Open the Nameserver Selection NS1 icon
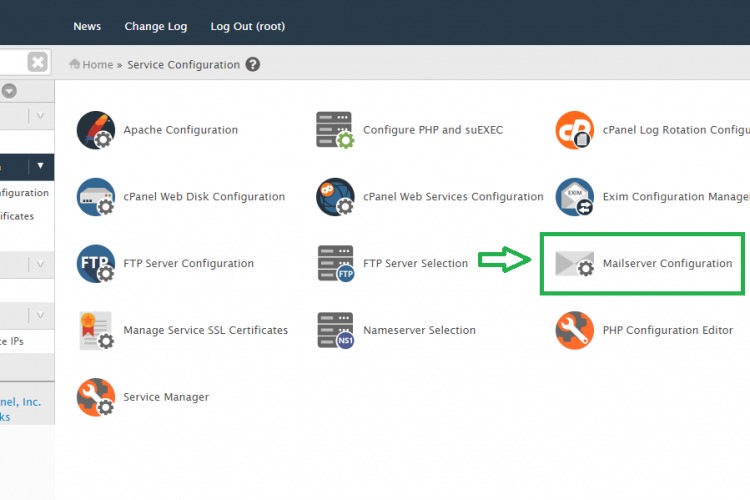Screen dimensions: 750x500 [335, 330]
